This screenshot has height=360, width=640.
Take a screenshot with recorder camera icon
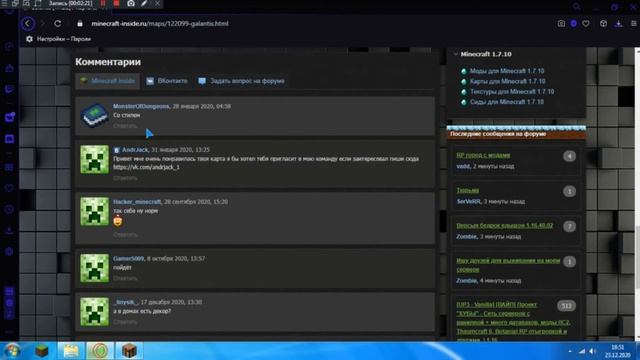(131, 3)
